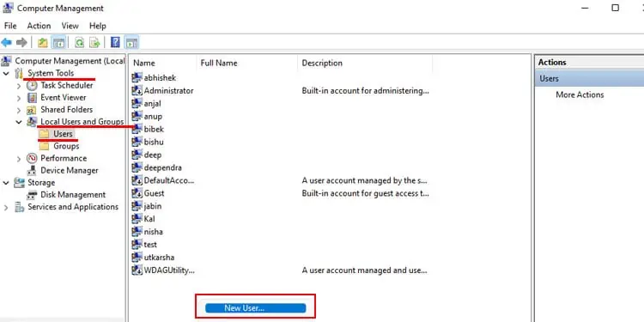Select user nisha in the list

click(x=153, y=232)
